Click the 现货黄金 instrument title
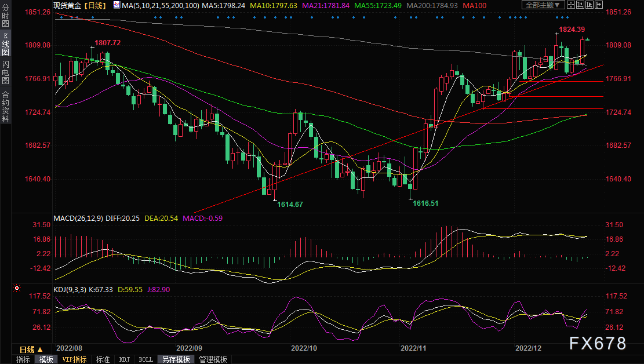644x364 pixels. point(67,5)
